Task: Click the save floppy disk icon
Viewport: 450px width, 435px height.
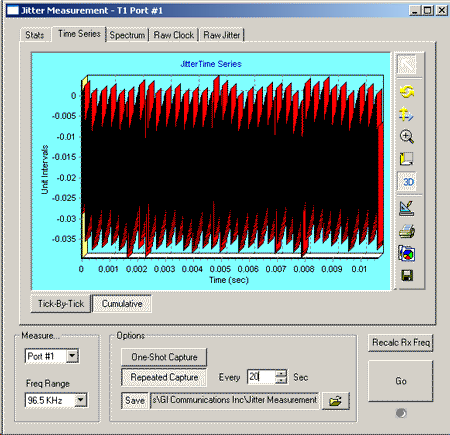Action: click(x=407, y=276)
